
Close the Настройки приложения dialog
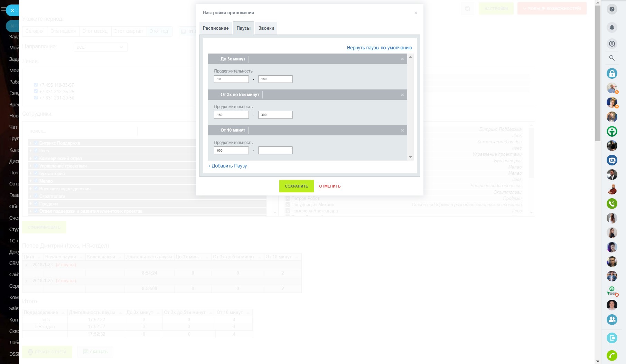pos(416,13)
